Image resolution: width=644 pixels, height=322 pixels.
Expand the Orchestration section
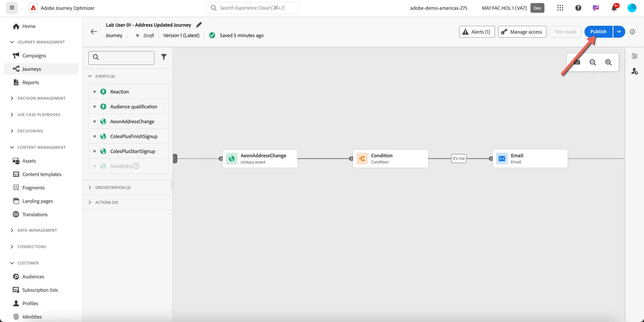90,188
